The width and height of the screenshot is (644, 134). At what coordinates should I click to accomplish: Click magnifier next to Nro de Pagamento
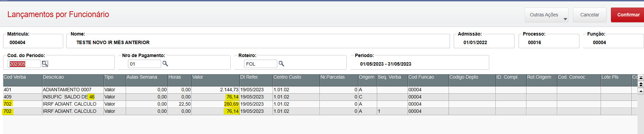[x=165, y=64]
